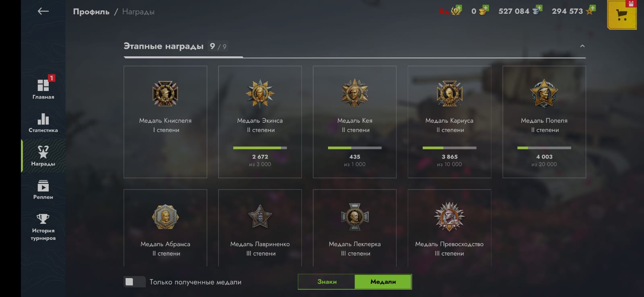
Task: Open the Медаль Книспеля card
Action: (165, 122)
